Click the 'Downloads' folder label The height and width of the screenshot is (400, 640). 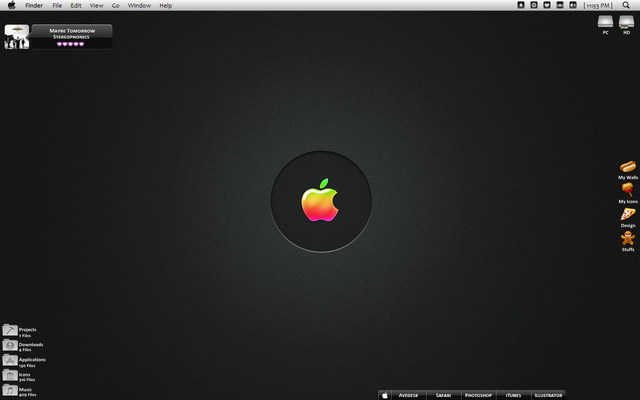(x=31, y=344)
